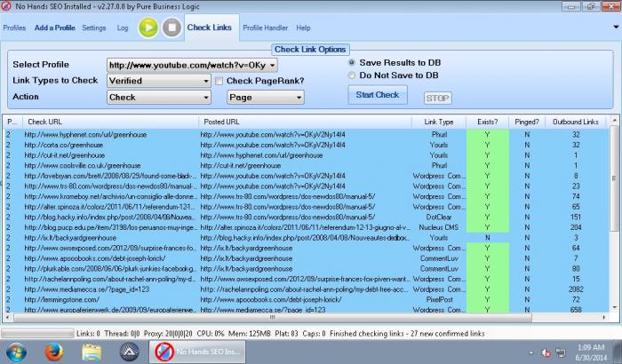
Task: Open the round triangle-logo taskbar app
Action: [x=130, y=352]
